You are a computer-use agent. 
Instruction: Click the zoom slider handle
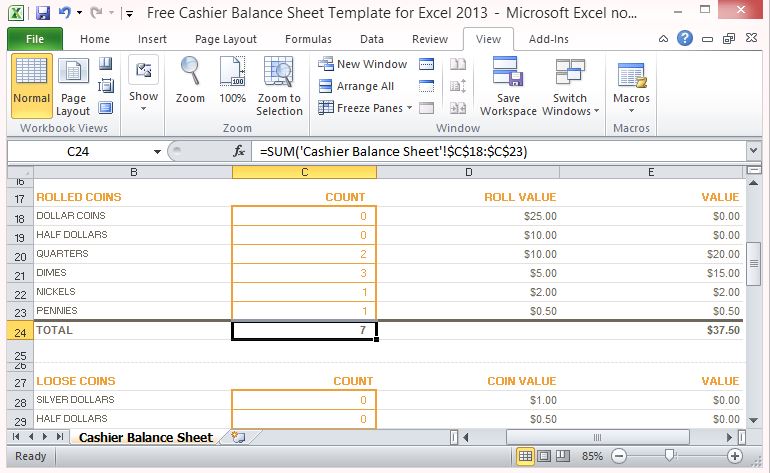pos(669,457)
